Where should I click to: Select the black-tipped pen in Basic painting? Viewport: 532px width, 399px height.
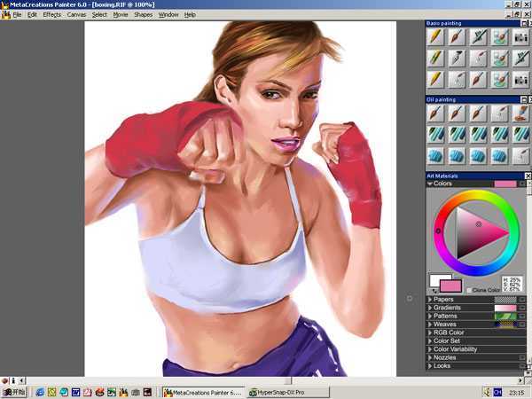(457, 58)
